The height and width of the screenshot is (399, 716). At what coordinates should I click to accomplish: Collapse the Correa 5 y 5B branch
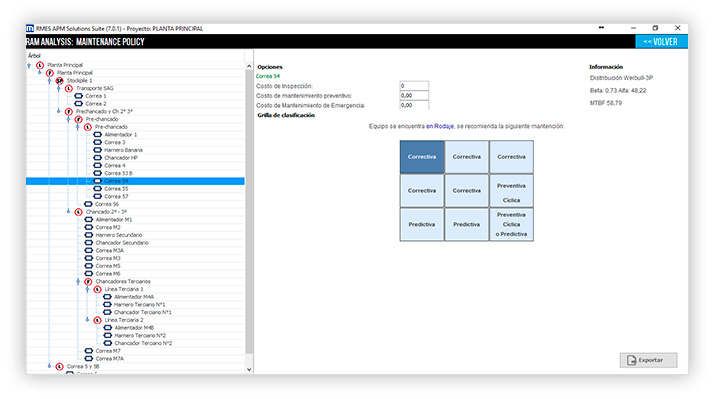tap(49, 366)
